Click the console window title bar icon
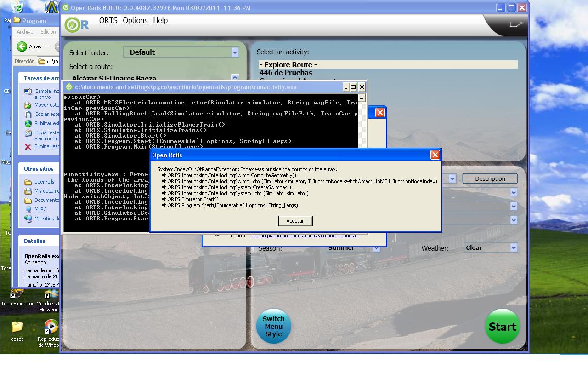588x368 pixels. click(x=69, y=87)
